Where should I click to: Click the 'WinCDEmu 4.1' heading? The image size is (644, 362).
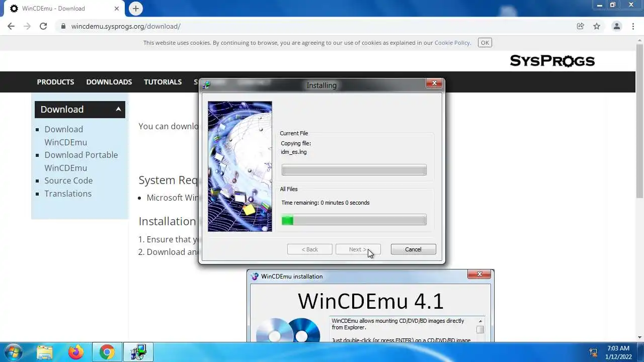point(371,301)
